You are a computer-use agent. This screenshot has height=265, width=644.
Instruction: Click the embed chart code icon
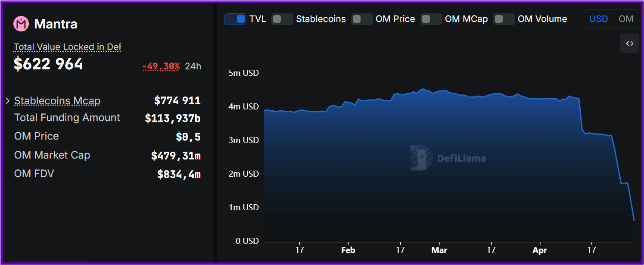click(x=629, y=44)
